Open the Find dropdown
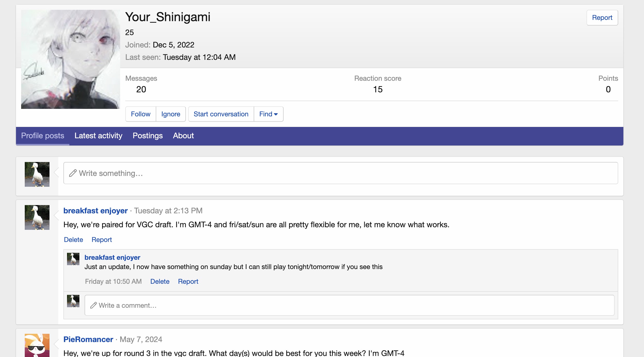 click(268, 114)
